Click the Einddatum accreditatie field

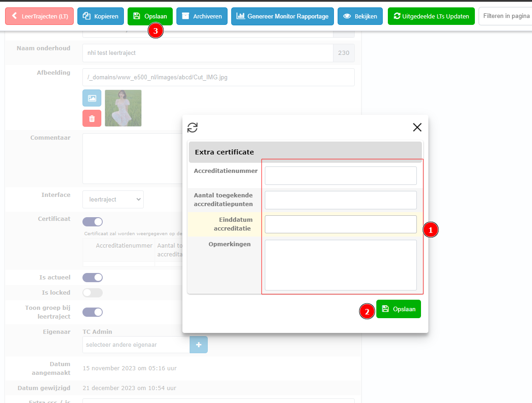point(340,225)
